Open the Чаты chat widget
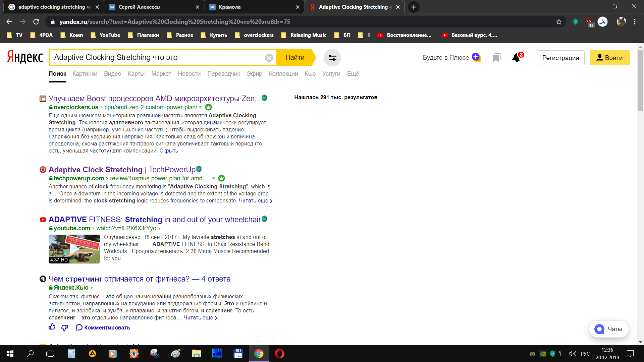 (x=609, y=329)
